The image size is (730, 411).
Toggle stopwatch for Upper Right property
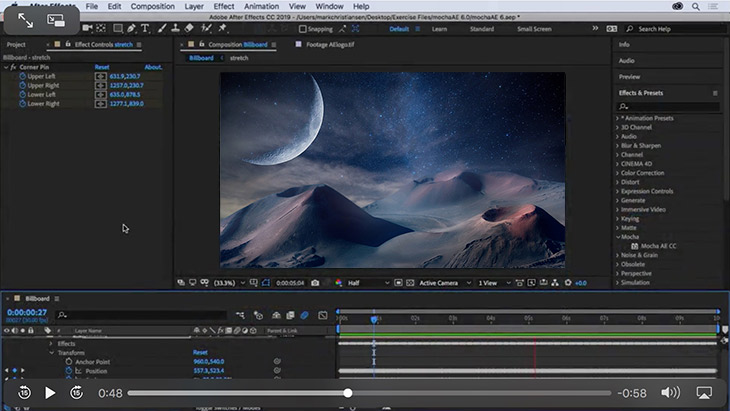[x=22, y=86]
